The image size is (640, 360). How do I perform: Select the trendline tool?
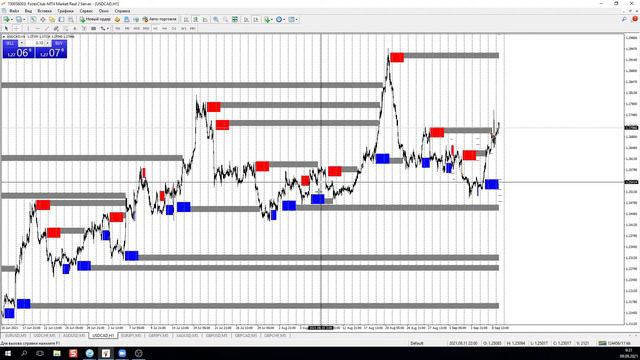coord(47,29)
